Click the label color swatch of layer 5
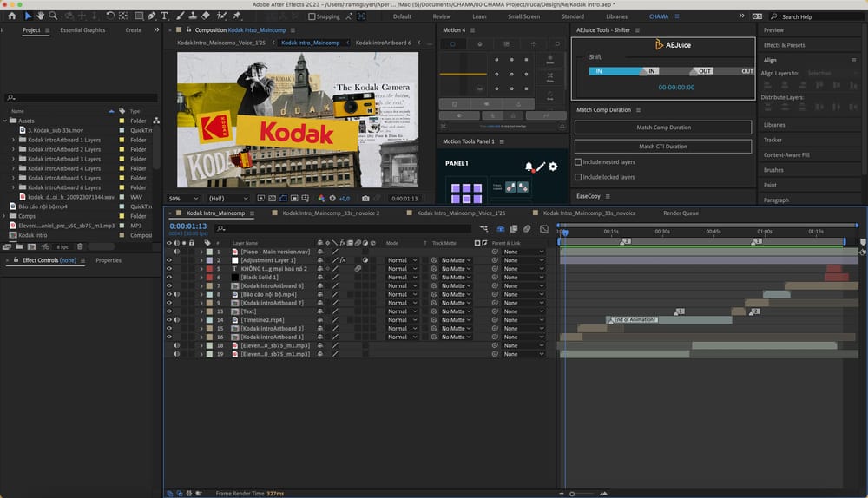868x498 pixels. click(x=209, y=269)
